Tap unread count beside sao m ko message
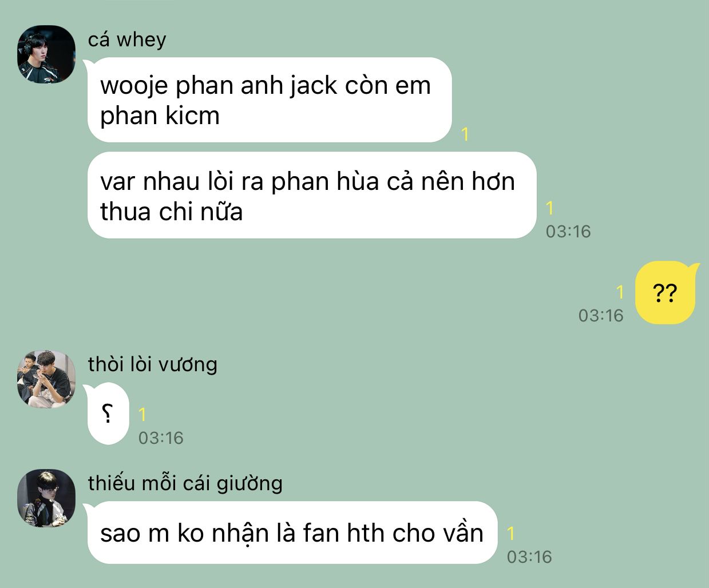Viewport: 709px width, 588px height. tap(511, 533)
